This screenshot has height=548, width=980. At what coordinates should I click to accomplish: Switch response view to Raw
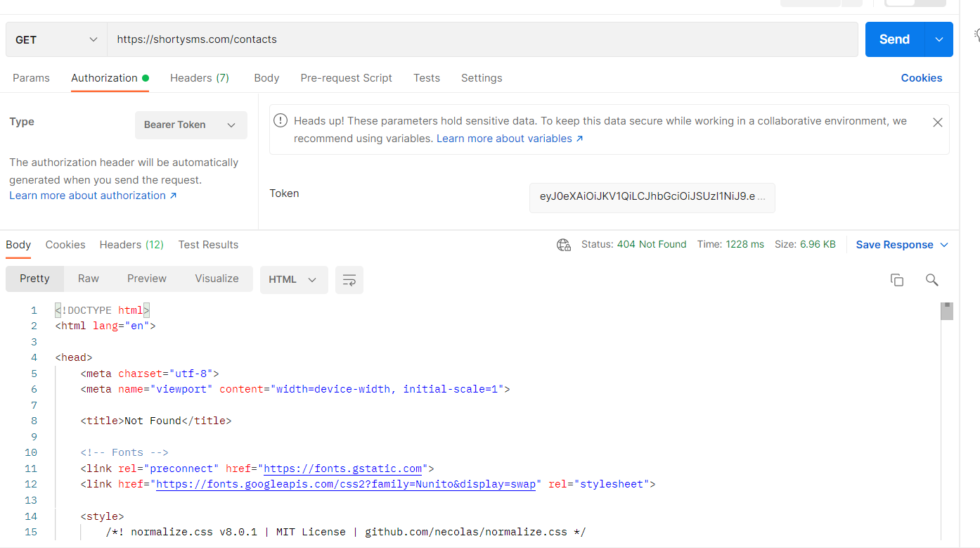pyautogui.click(x=89, y=279)
